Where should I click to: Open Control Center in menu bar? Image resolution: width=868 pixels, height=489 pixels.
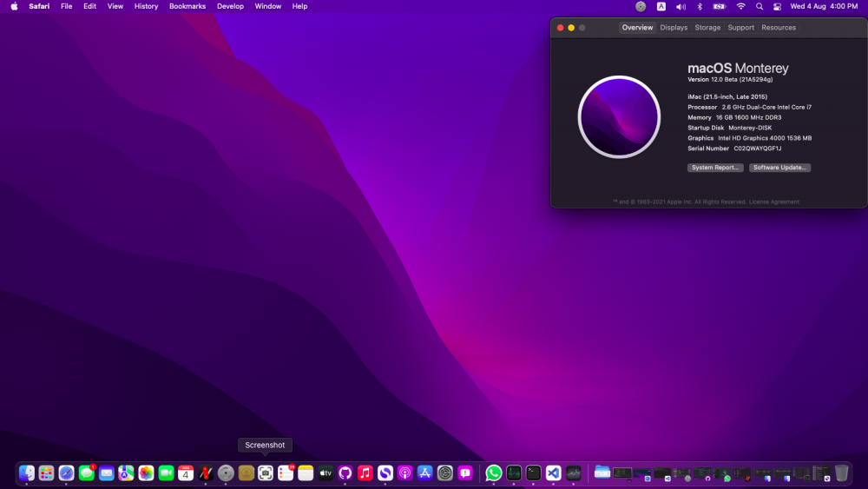tap(777, 7)
